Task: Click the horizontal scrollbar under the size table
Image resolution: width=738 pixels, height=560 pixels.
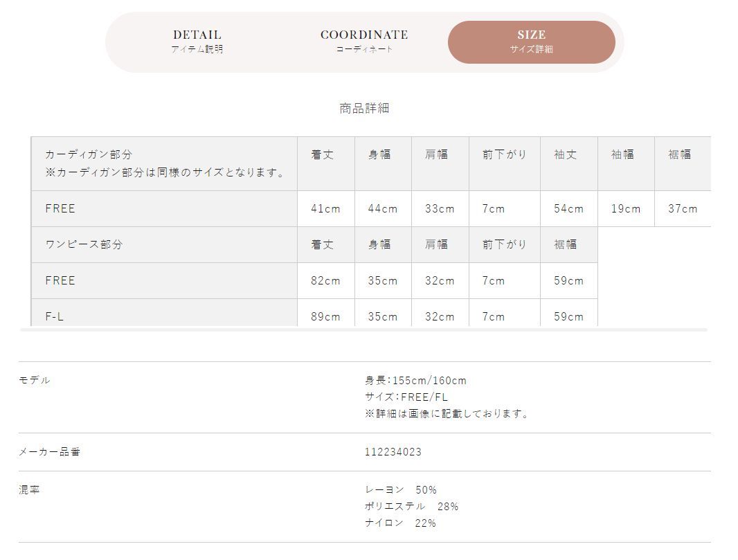Action: (363, 330)
